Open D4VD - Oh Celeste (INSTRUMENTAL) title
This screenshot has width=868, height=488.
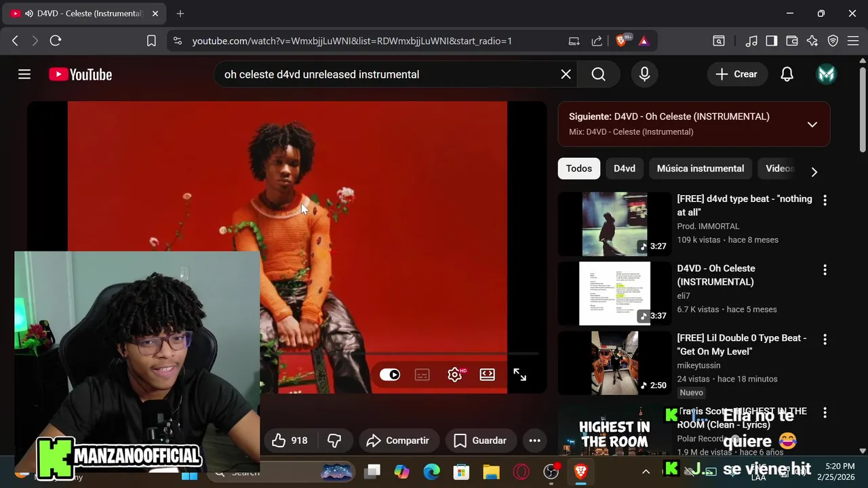click(x=716, y=275)
